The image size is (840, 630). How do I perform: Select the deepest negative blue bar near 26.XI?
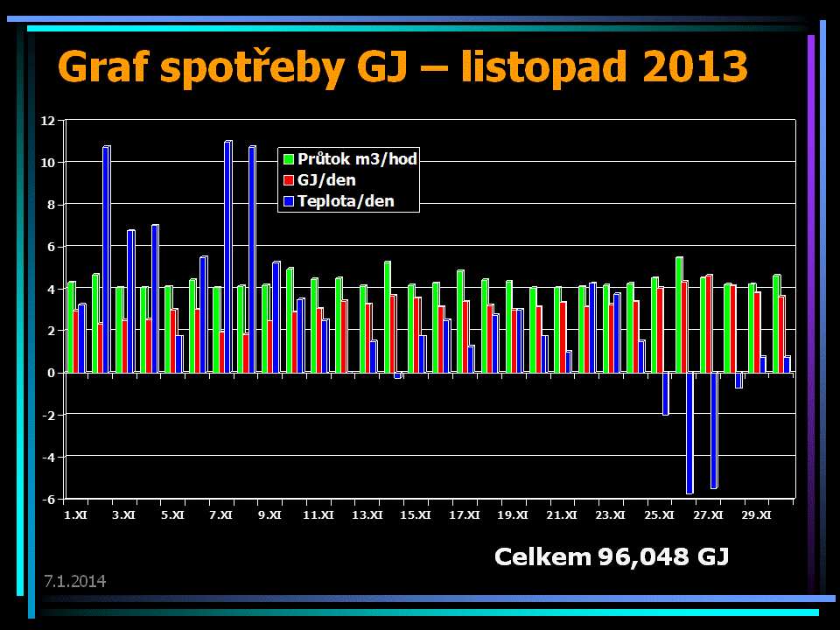[689, 433]
